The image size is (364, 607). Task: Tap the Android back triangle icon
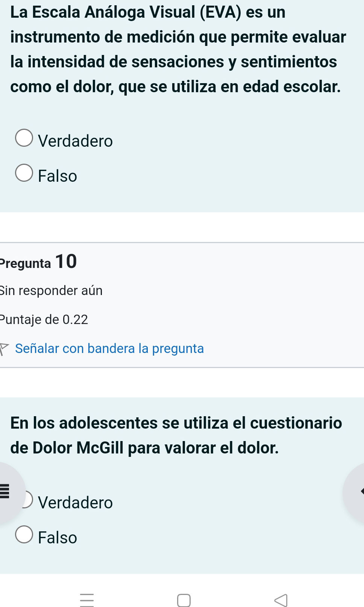click(x=281, y=600)
